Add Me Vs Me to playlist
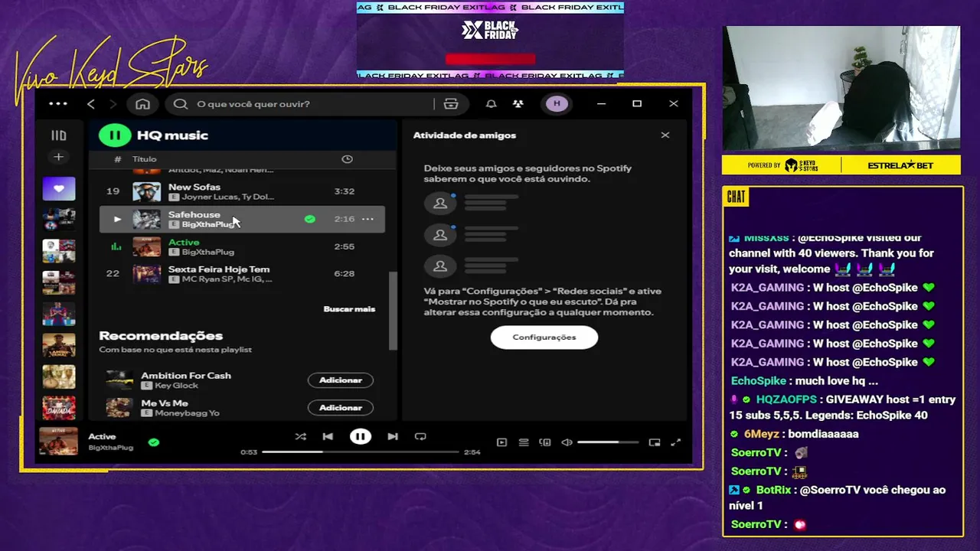Viewport: 980px width, 551px height. pos(341,408)
